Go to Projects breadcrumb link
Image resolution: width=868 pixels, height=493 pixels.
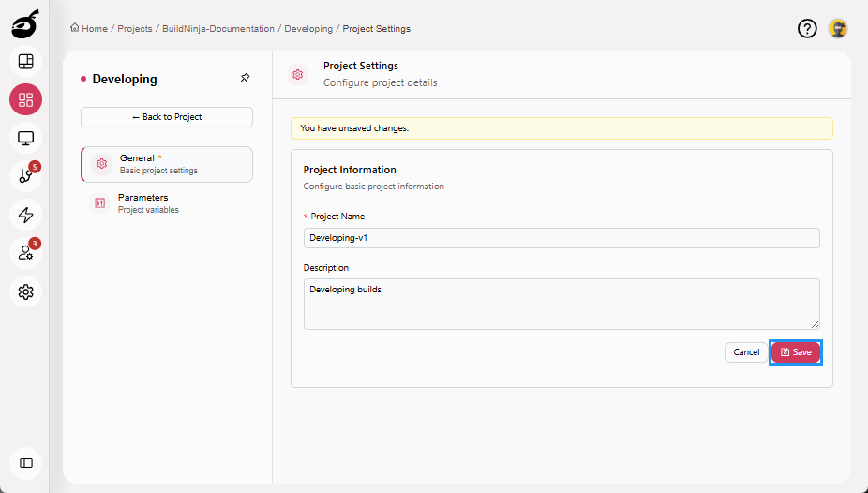135,29
